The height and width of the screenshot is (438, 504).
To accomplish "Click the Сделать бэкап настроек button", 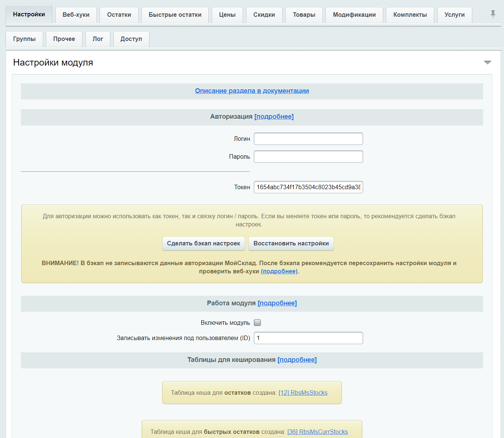I will pos(204,244).
